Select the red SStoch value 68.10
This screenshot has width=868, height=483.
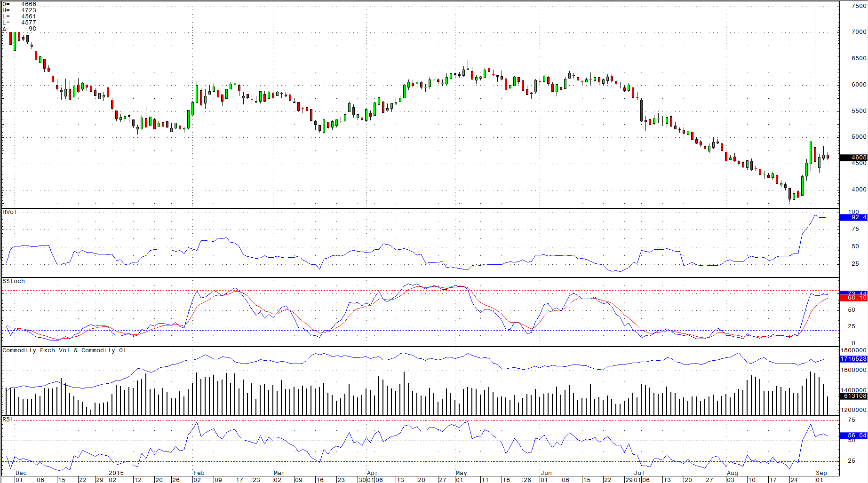click(853, 298)
